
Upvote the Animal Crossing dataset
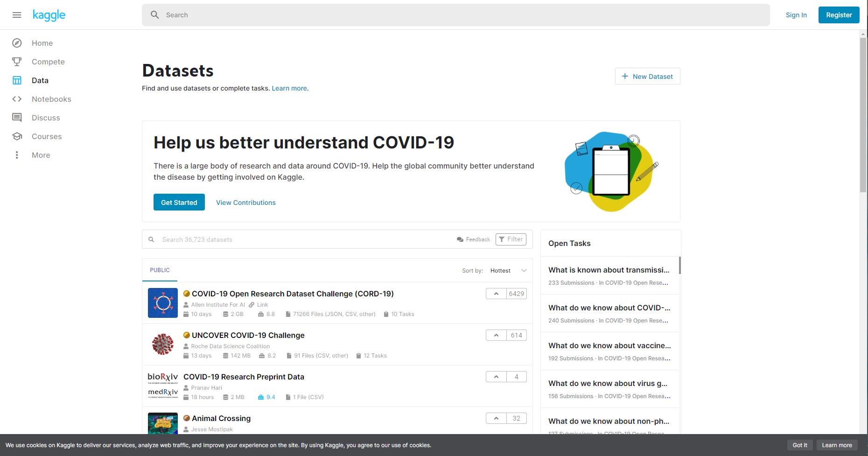click(496, 418)
